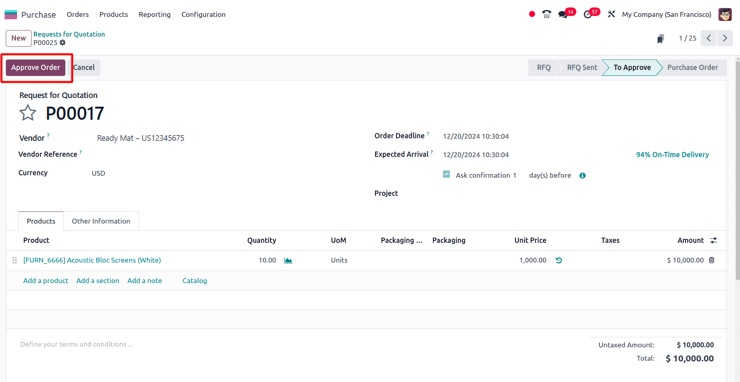740x382 pixels.
Task: Click the Order Deadline date field
Action: [x=476, y=136]
